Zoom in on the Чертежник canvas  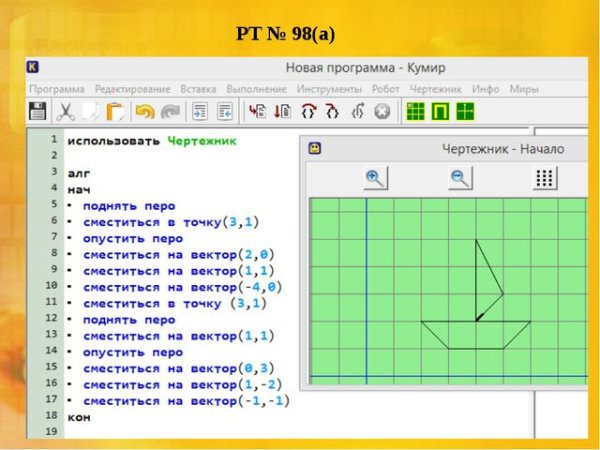click(x=375, y=178)
